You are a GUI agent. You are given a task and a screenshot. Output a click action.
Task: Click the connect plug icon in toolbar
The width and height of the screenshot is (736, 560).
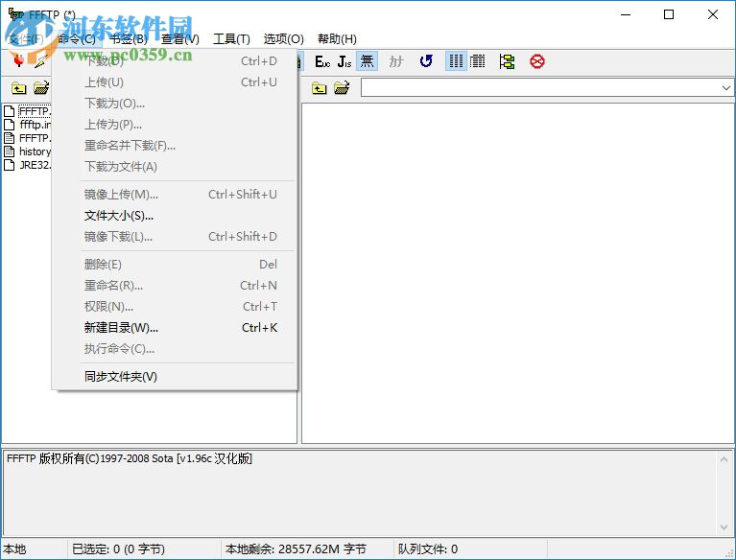[19, 61]
